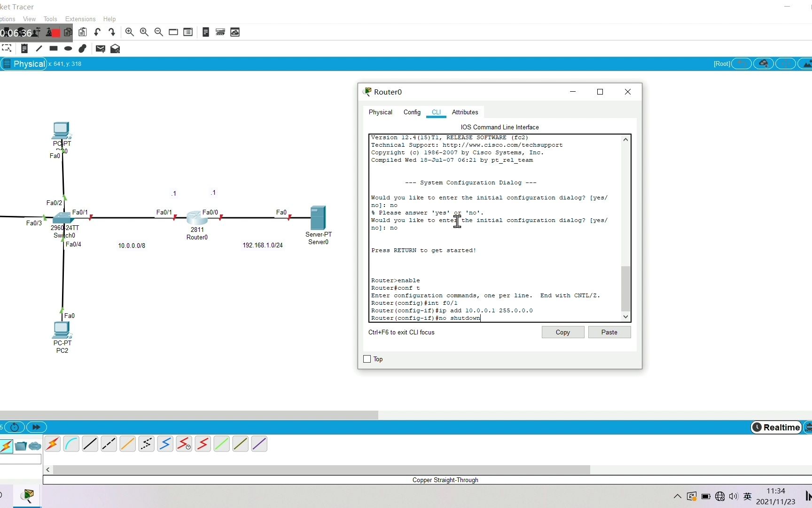Pick the light blue Console cable
The width and height of the screenshot is (812, 508).
click(x=71, y=444)
